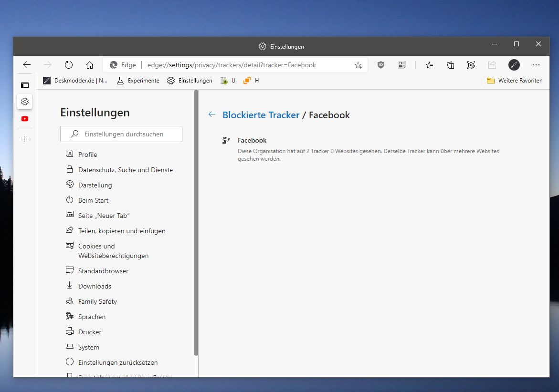
Task: Open Teilen, kopieren und einfügen settings
Action: pos(122,231)
